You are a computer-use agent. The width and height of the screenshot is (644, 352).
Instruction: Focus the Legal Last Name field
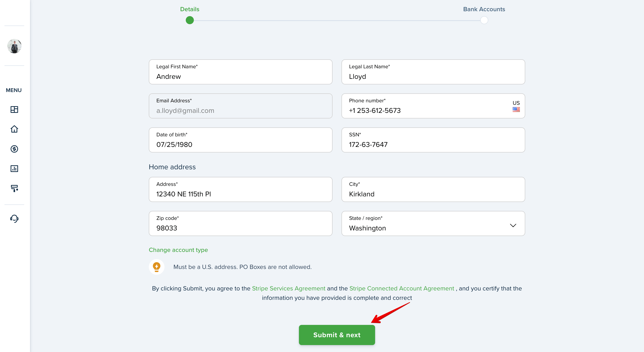coord(433,72)
